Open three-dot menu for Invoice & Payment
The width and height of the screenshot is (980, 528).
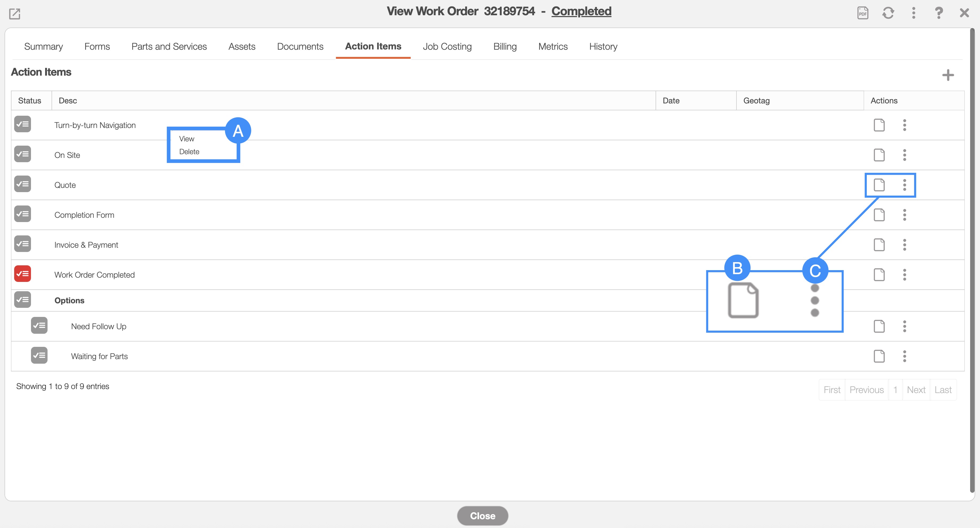(x=904, y=245)
